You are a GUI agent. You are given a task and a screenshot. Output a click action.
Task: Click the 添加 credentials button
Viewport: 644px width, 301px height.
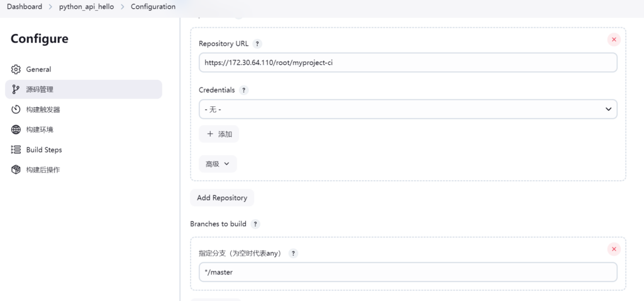point(219,134)
